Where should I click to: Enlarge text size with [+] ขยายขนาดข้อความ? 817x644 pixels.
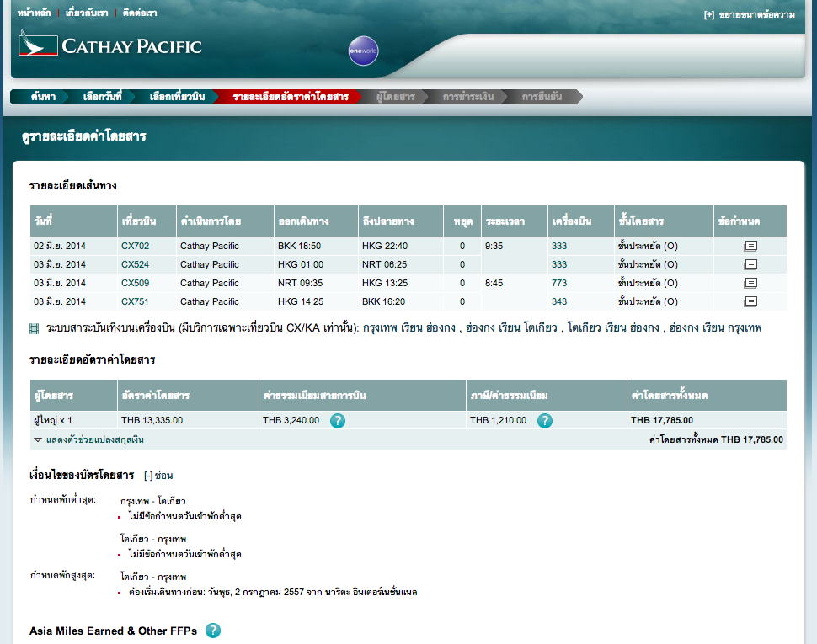point(750,14)
